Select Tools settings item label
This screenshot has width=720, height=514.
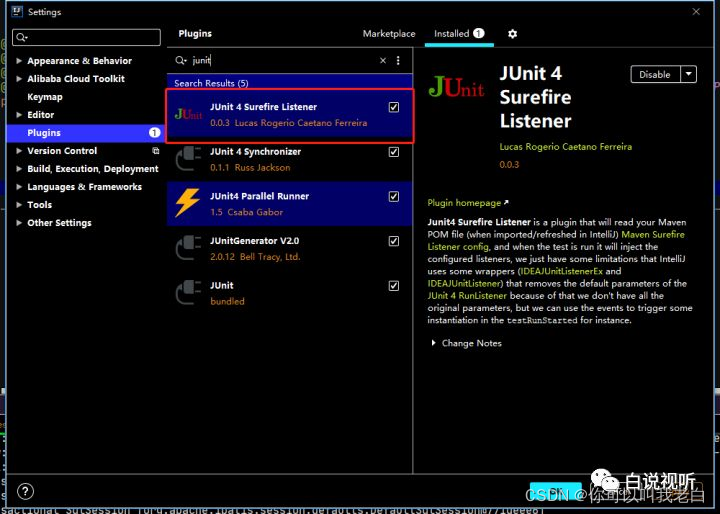[x=39, y=204]
